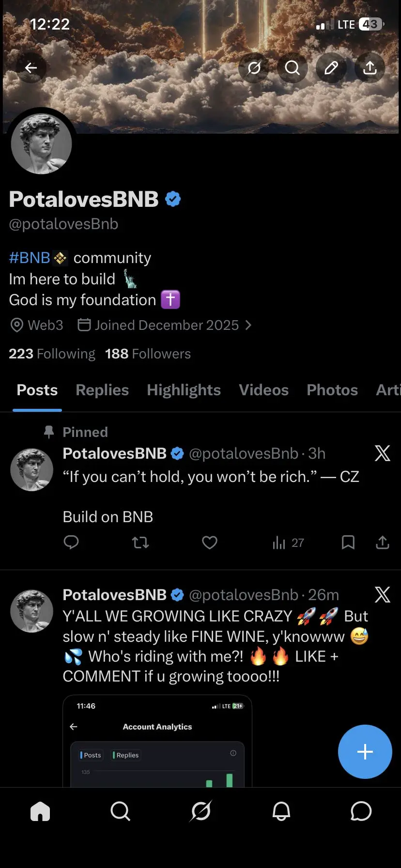Switch to the Highlights tab
The image size is (401, 868).
click(x=184, y=390)
